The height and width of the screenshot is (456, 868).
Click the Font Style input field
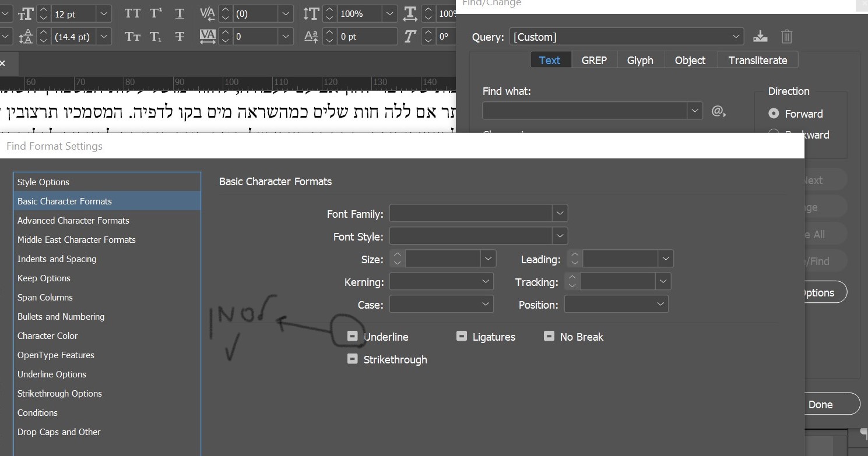point(471,236)
